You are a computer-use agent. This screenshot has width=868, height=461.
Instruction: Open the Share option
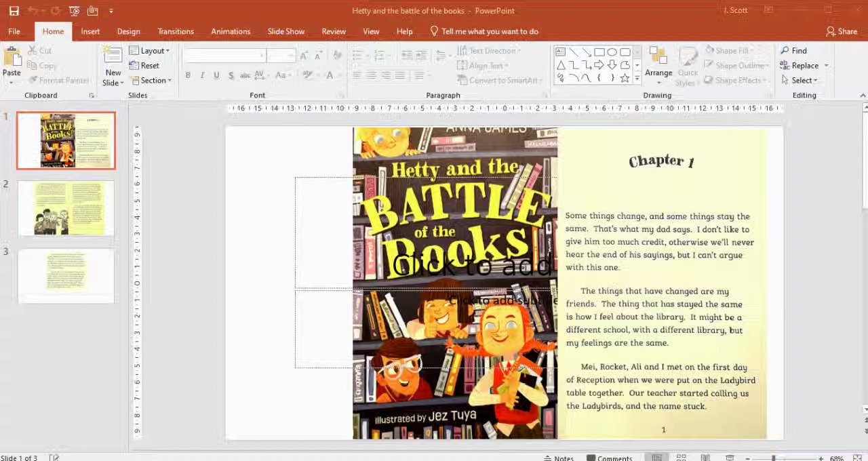842,31
